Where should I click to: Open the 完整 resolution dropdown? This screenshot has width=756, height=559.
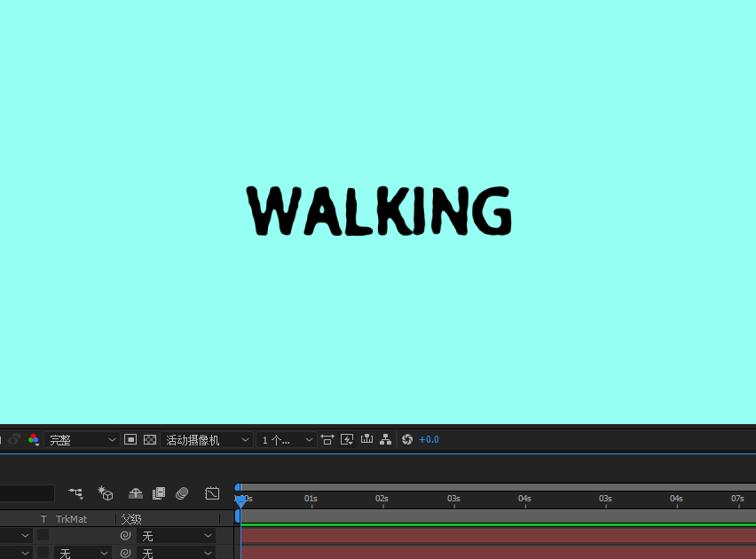[x=82, y=440]
